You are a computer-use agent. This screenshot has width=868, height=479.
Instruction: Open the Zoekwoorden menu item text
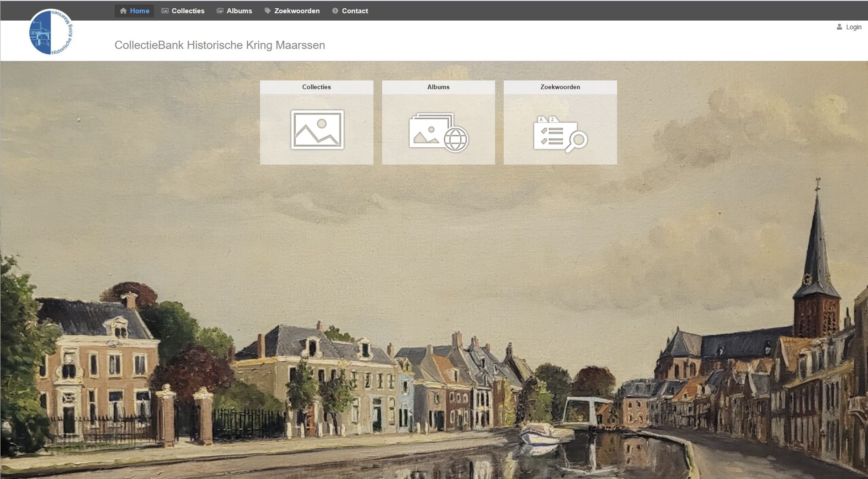click(297, 11)
